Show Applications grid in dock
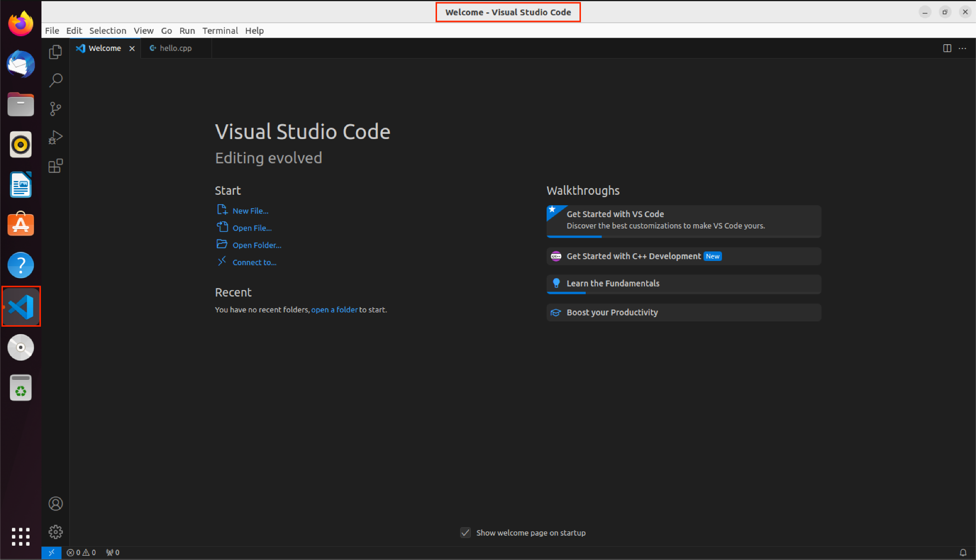Image resolution: width=976 pixels, height=560 pixels. pos(20,537)
